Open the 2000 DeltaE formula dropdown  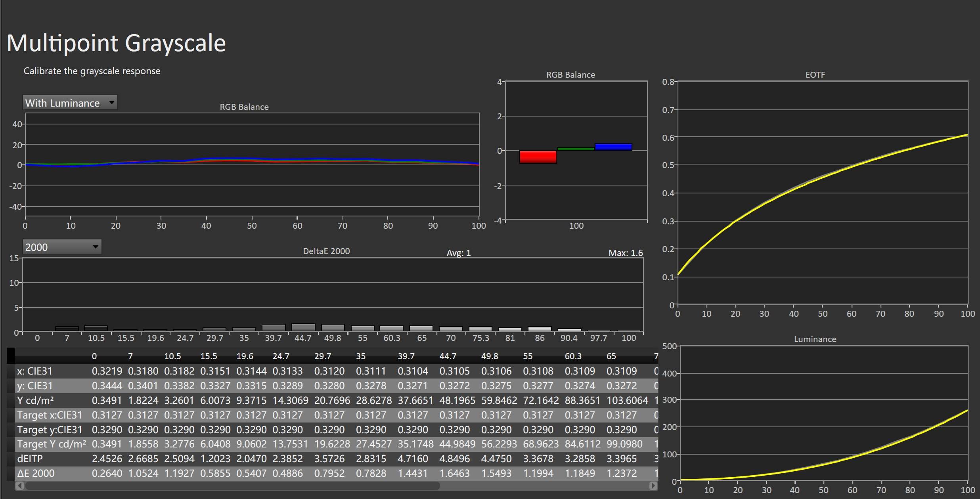62,247
